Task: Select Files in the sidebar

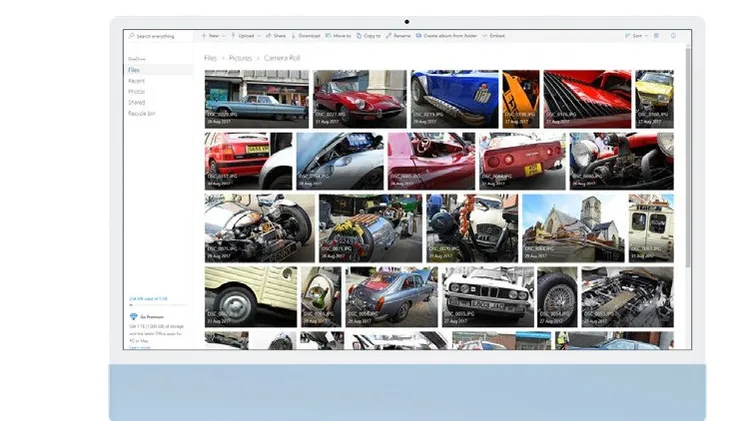Action: (x=158, y=70)
